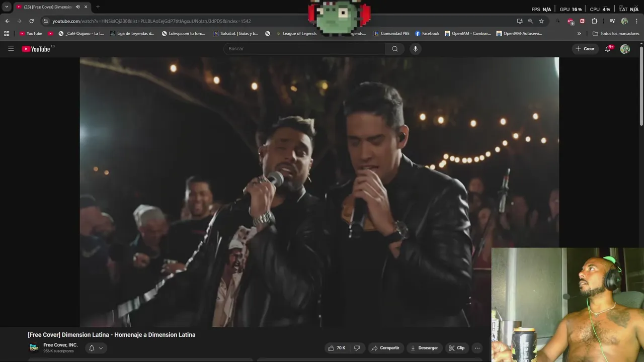Open the Liga de Leyendas bookmark

[132, 34]
